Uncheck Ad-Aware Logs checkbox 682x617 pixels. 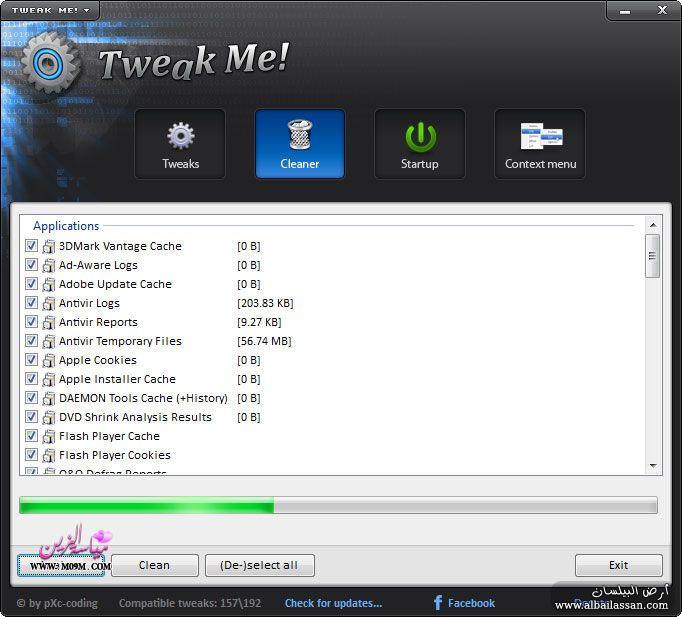31,264
